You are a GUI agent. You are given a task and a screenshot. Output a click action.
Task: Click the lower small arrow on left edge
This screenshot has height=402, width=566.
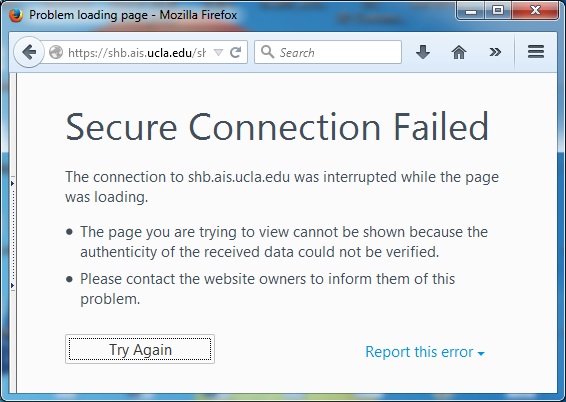pyautogui.click(x=12, y=286)
